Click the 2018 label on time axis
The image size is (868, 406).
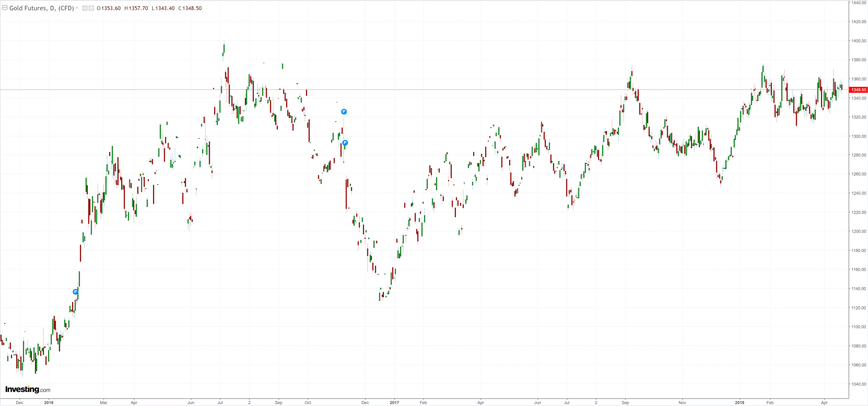(740, 403)
